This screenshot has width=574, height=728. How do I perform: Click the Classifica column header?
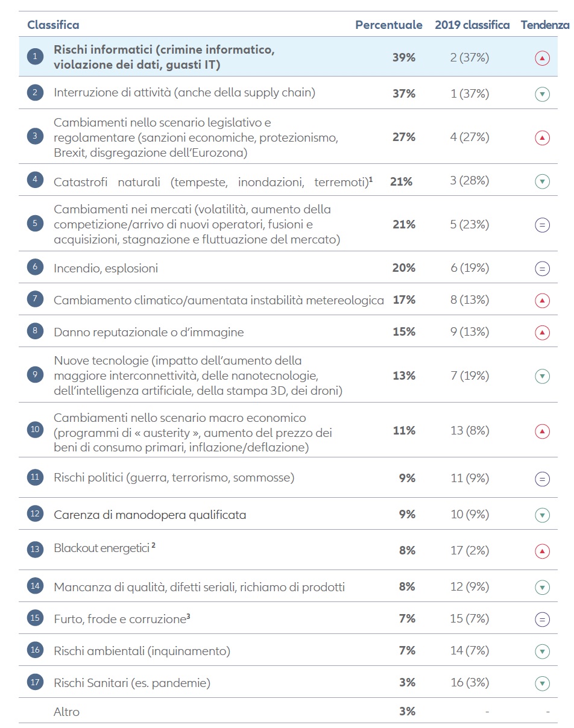pyautogui.click(x=53, y=25)
